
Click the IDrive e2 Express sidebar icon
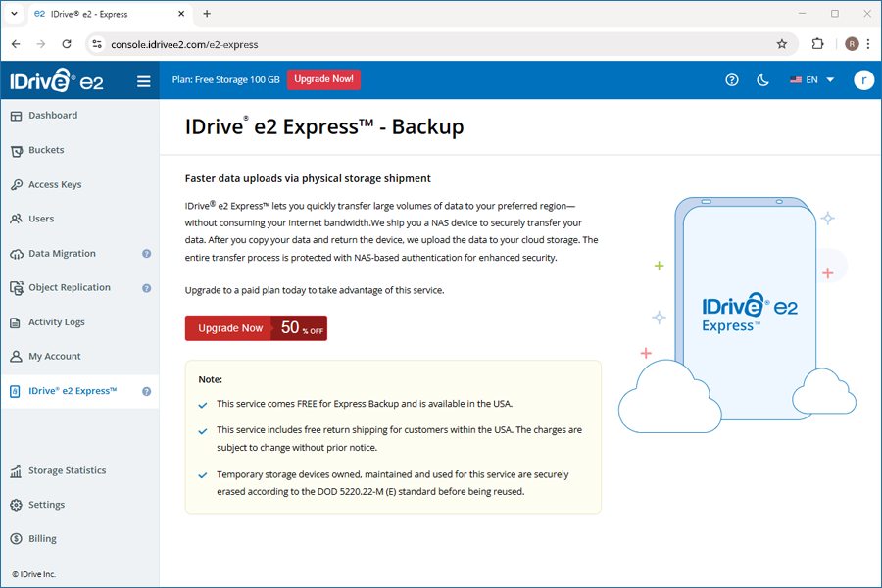[15, 392]
